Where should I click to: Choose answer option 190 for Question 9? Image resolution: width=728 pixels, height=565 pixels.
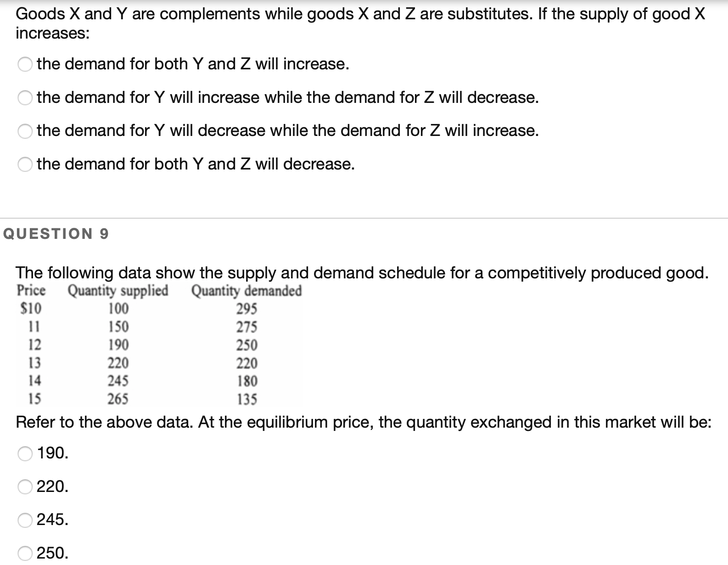click(x=26, y=453)
